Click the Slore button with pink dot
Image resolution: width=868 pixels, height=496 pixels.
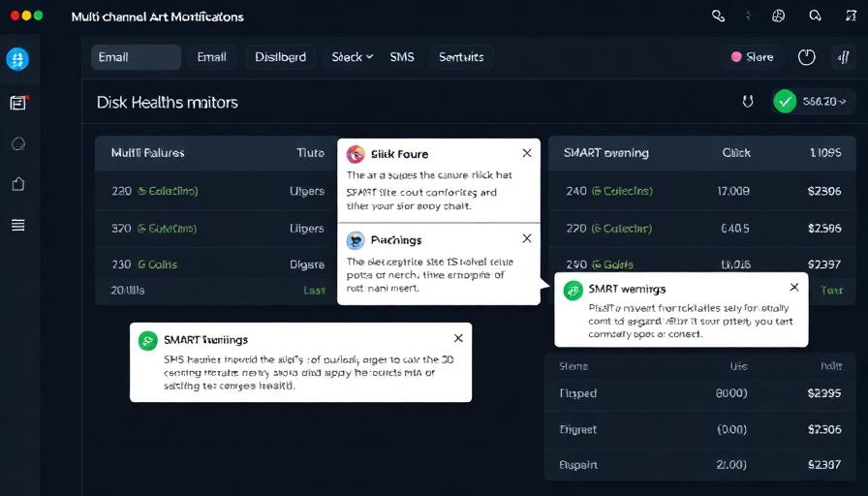pyautogui.click(x=753, y=57)
